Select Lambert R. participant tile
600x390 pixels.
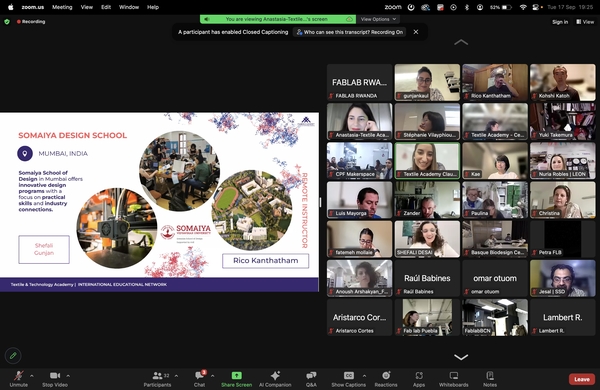click(562, 317)
